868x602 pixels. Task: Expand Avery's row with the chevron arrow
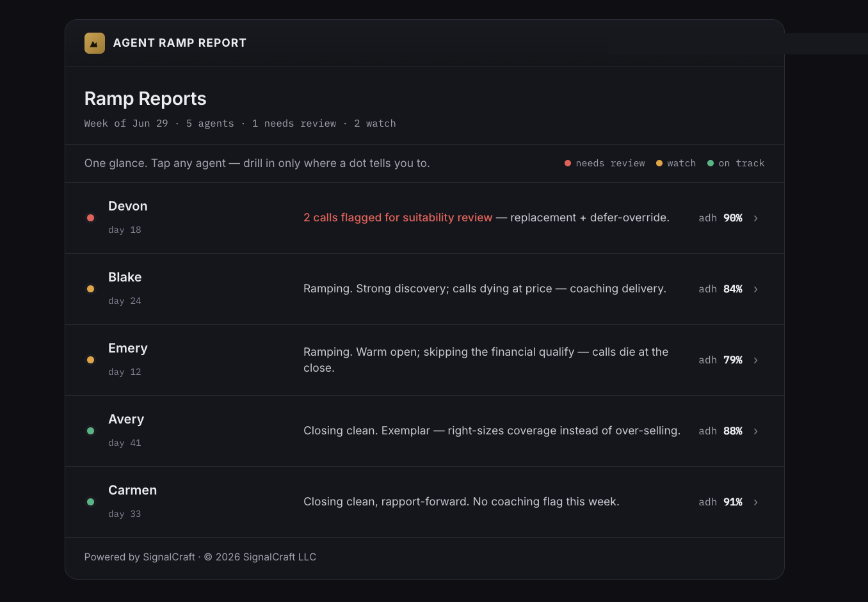[756, 431]
